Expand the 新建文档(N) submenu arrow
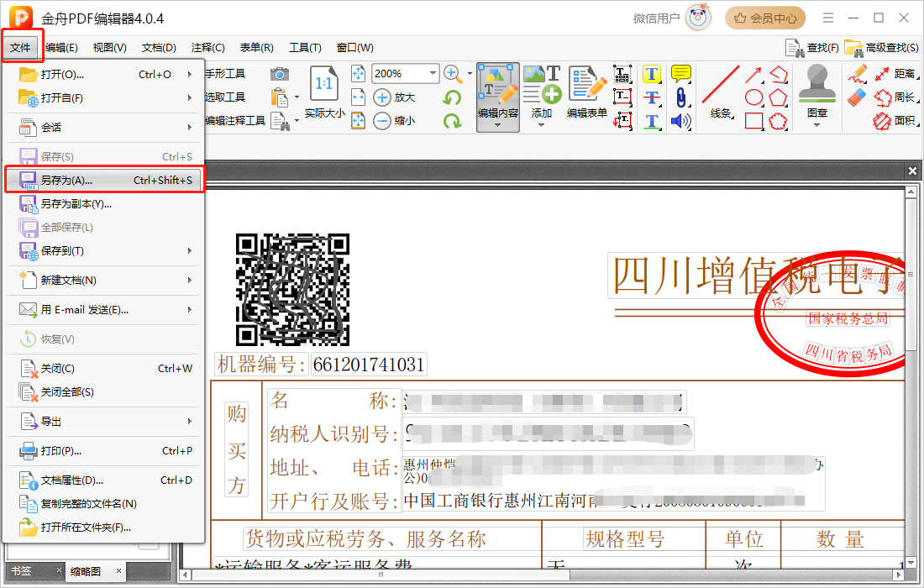The width and height of the screenshot is (924, 588). [190, 281]
